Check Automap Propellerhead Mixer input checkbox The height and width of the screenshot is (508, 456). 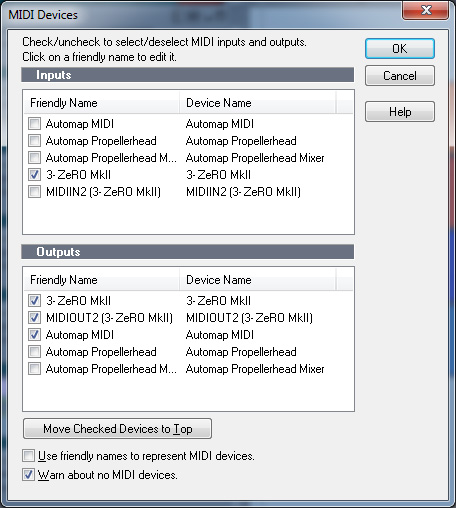point(34,158)
